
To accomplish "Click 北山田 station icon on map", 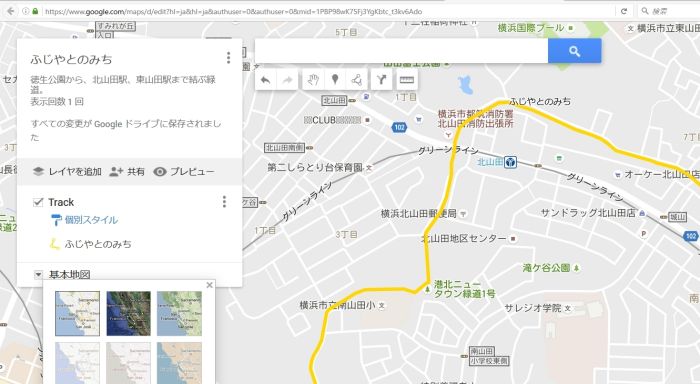I will point(510,162).
